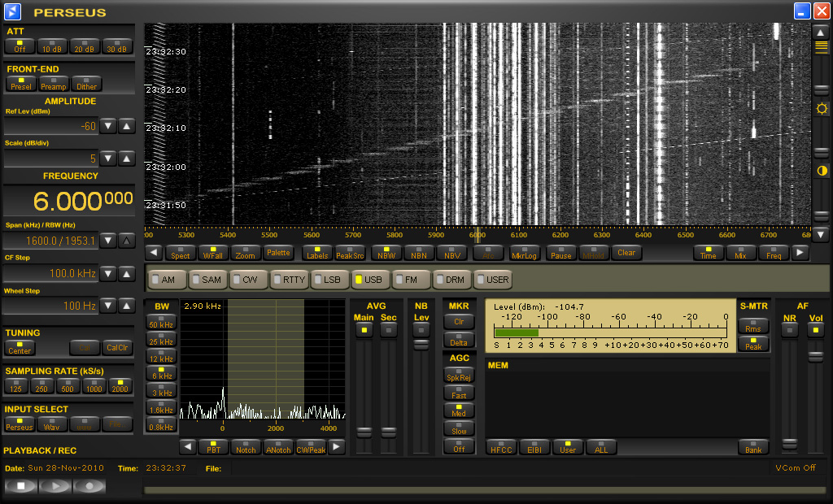The width and height of the screenshot is (833, 504).
Task: Decrease the Ref Lev value
Action: (108, 126)
